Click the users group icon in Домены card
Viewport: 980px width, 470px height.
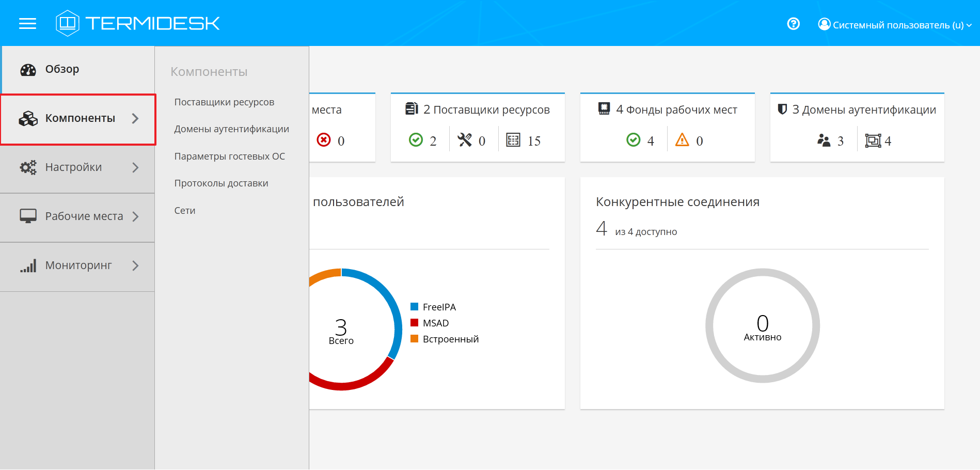[x=824, y=140]
